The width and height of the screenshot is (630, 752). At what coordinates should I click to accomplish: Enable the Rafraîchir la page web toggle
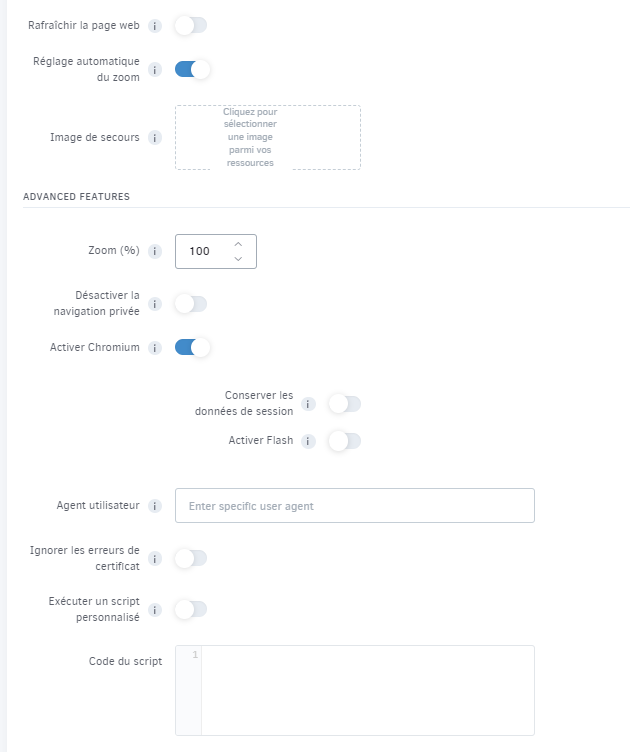191,25
